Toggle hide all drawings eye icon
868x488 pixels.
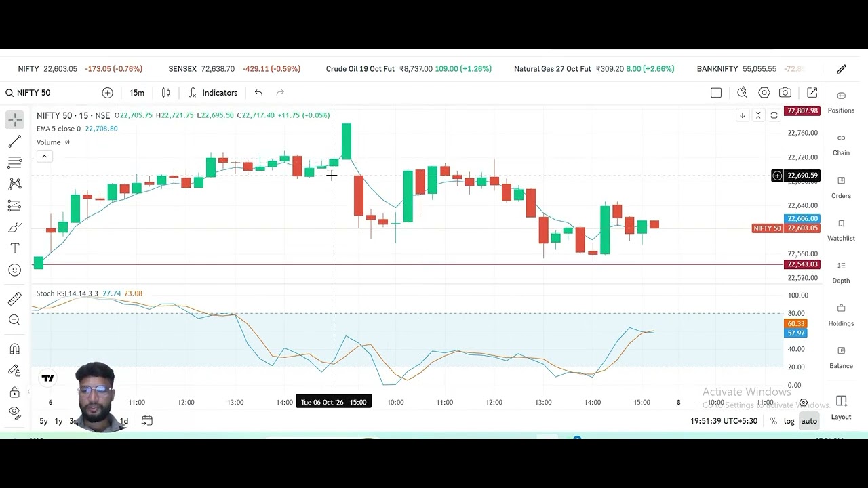click(x=15, y=412)
